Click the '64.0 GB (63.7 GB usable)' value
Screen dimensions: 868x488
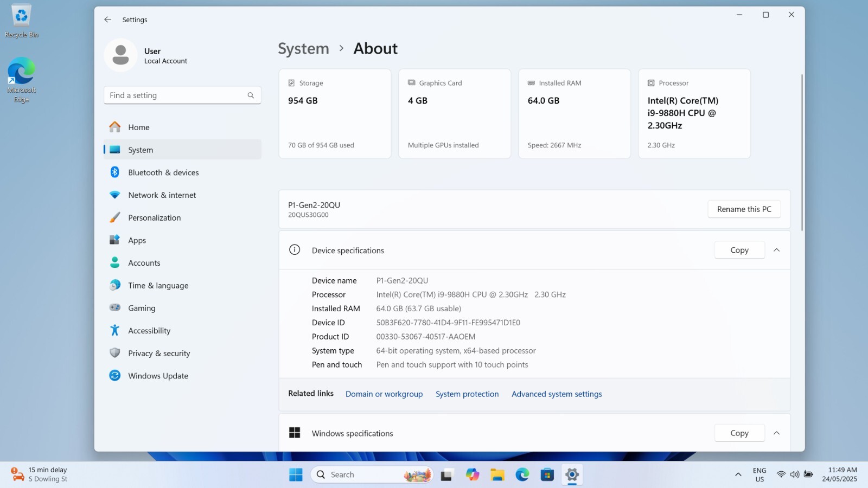[419, 309]
